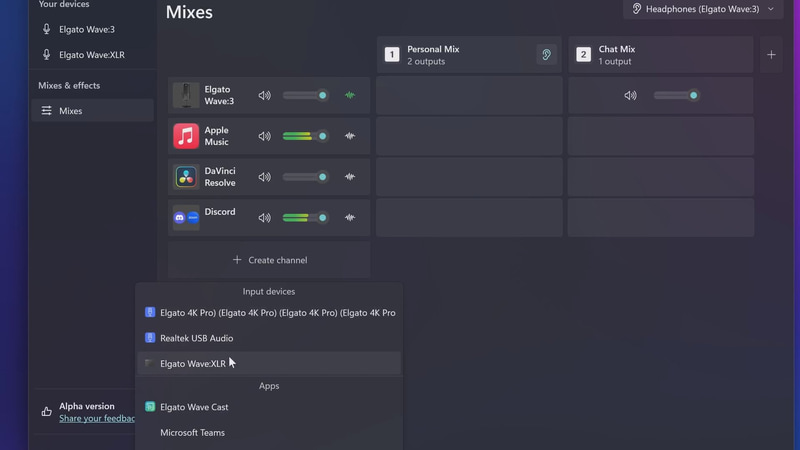
Task: Adjust the Apple Music volume slider
Action: [x=305, y=136]
